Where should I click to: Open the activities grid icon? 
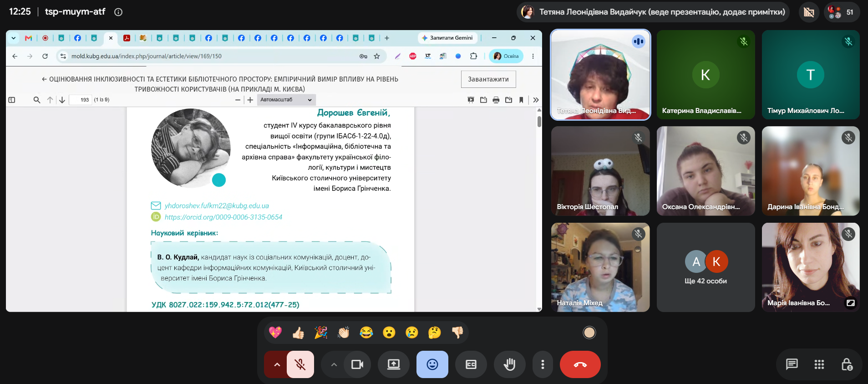tap(819, 364)
